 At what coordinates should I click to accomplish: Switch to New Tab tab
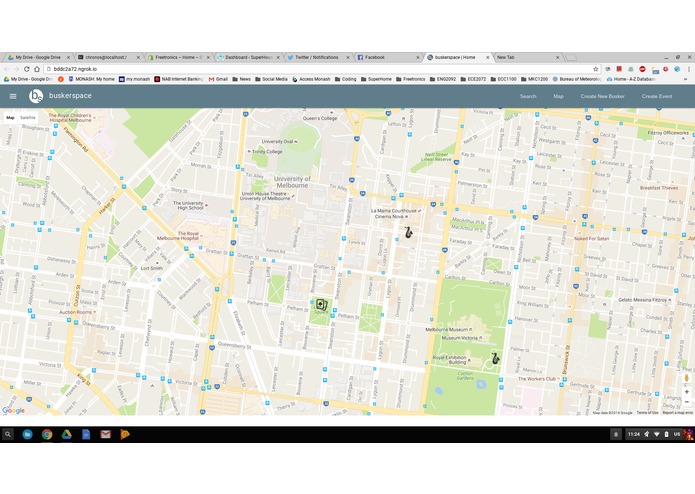[x=527, y=57]
